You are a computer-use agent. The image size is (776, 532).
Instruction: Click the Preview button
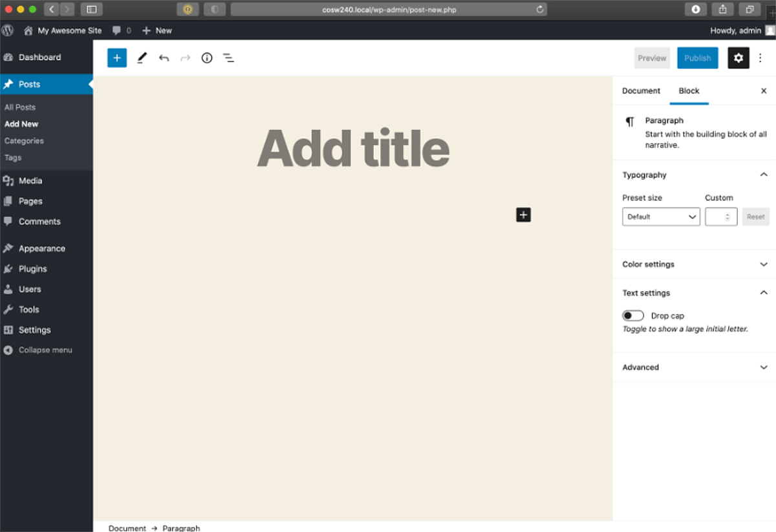(652, 58)
